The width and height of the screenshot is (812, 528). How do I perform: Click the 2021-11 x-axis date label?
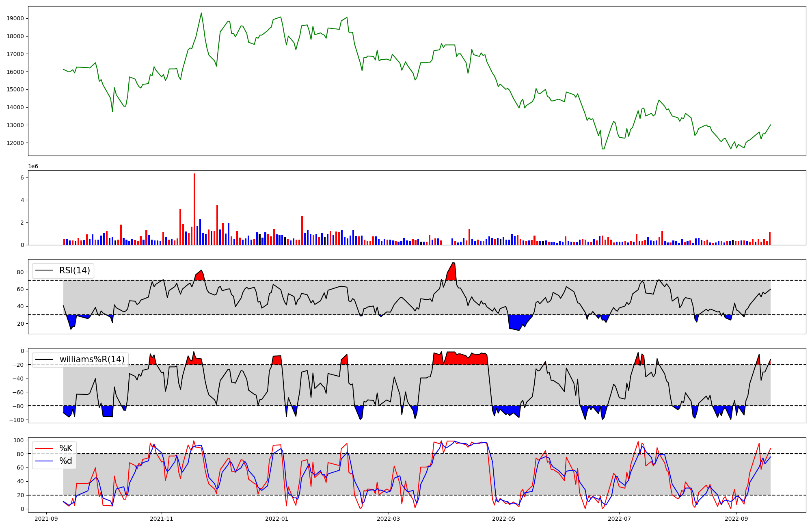(162, 519)
